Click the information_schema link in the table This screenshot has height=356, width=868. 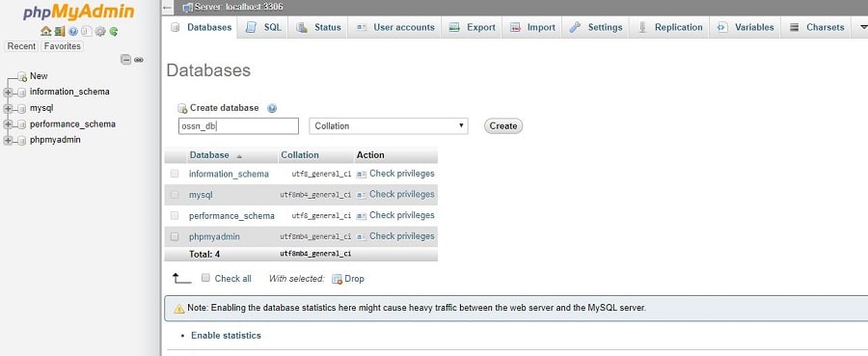(229, 174)
